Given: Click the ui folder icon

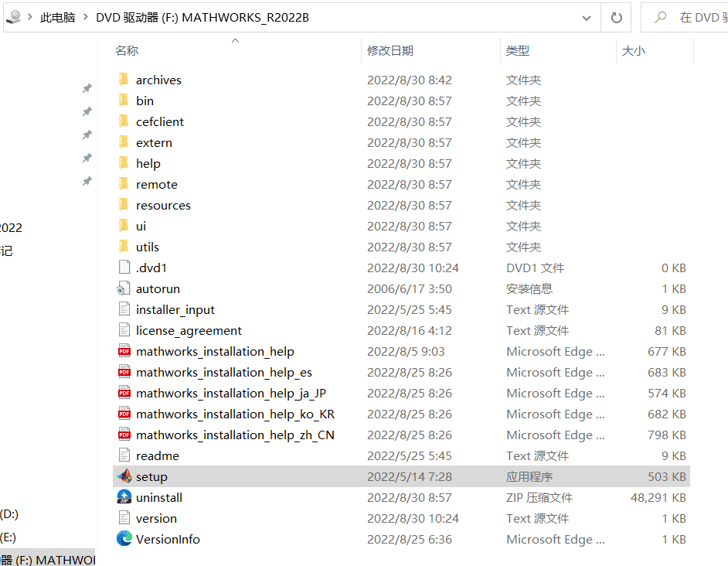Looking at the screenshot, I should click(124, 226).
